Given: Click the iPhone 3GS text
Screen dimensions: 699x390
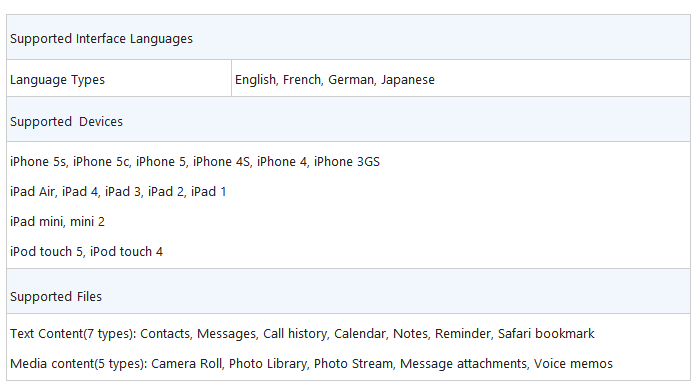Looking at the screenshot, I should 347,162.
